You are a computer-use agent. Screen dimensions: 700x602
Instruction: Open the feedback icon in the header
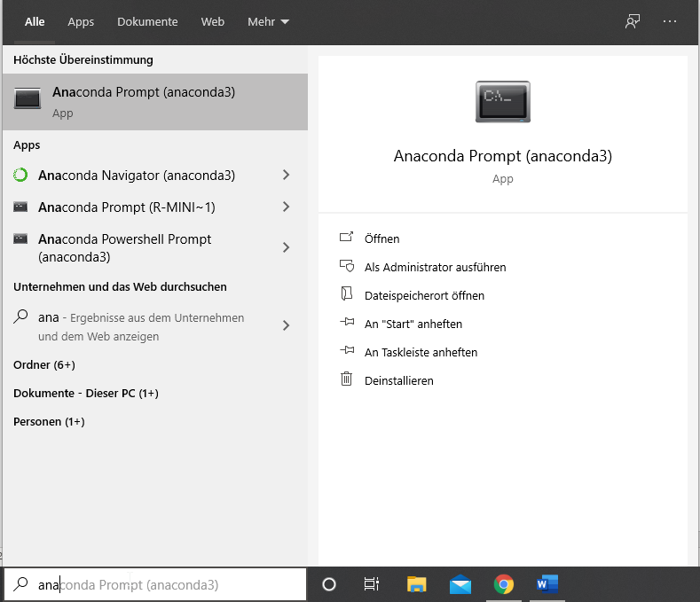[632, 22]
